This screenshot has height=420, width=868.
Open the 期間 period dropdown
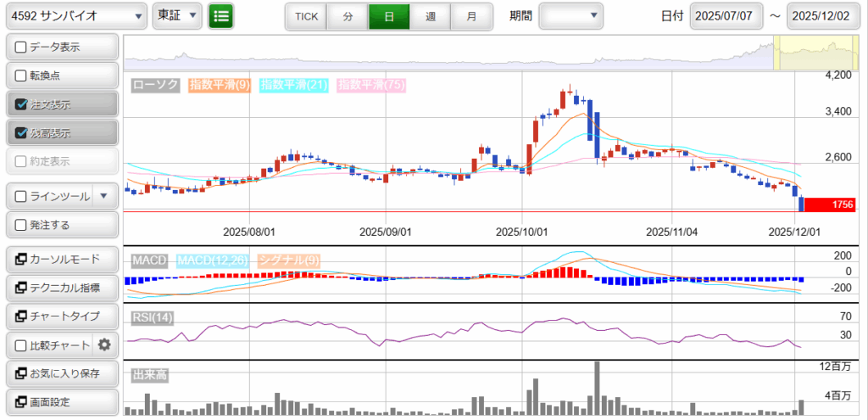570,16
